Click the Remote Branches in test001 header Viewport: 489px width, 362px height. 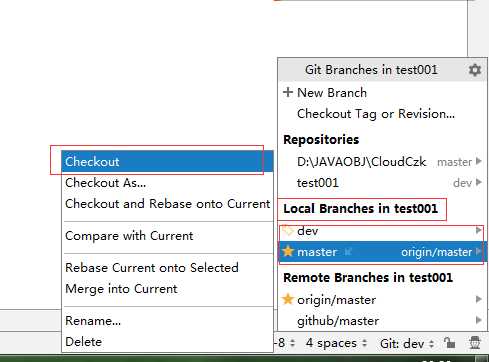(x=368, y=278)
